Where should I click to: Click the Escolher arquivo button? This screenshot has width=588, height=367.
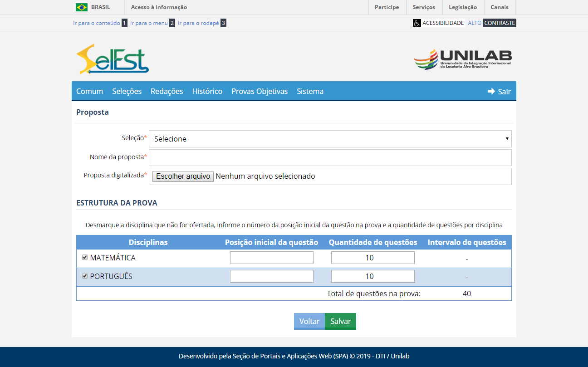(x=183, y=176)
